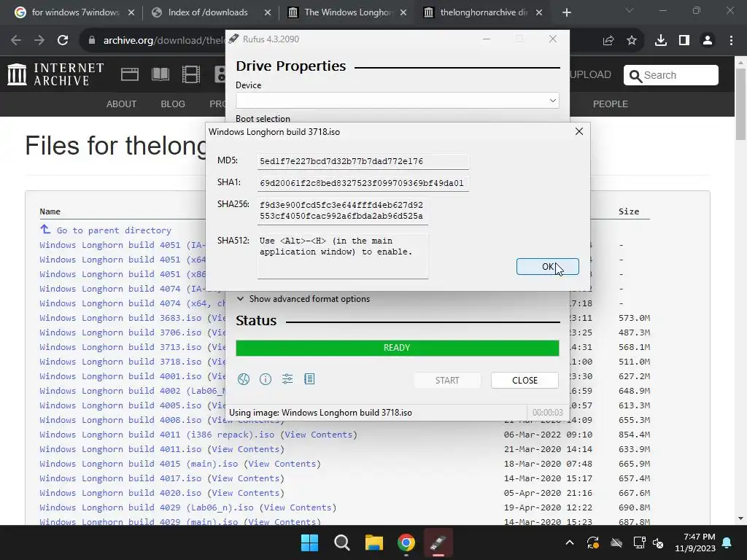Open ABOUT in archive navigation

(x=122, y=104)
